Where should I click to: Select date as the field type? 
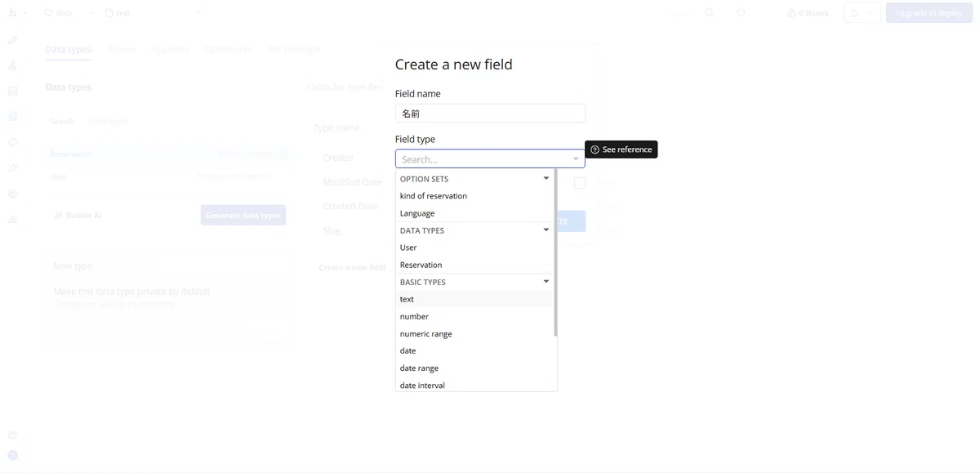pos(475,350)
